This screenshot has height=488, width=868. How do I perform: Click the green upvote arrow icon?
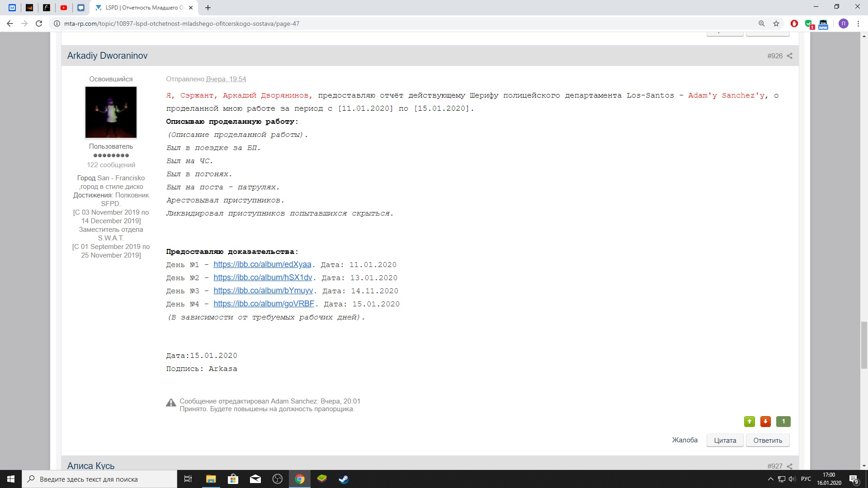pos(749,422)
